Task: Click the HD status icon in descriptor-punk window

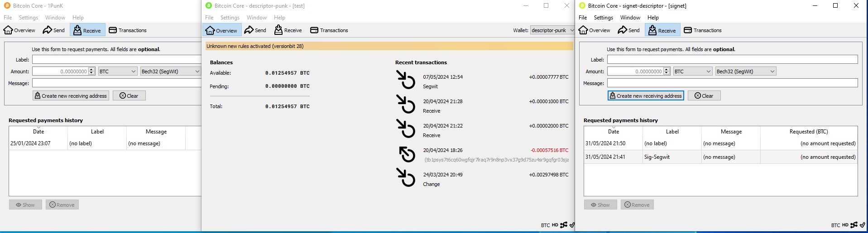Action: pos(555,225)
